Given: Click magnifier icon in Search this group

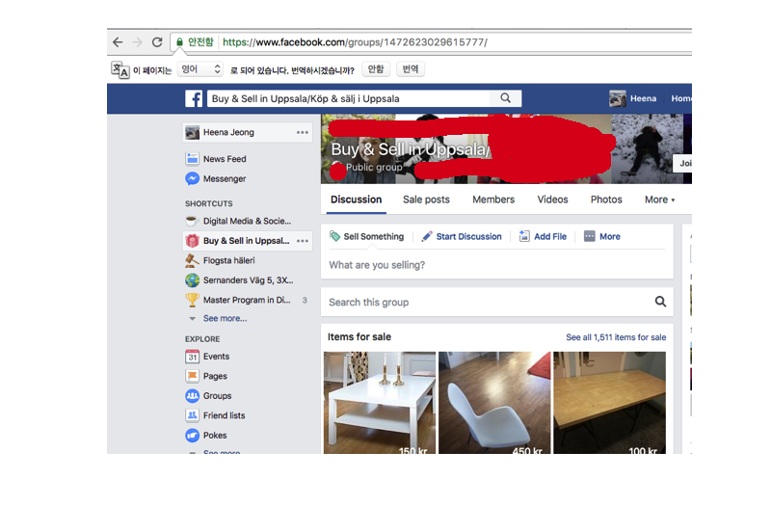Looking at the screenshot, I should pyautogui.click(x=660, y=302).
